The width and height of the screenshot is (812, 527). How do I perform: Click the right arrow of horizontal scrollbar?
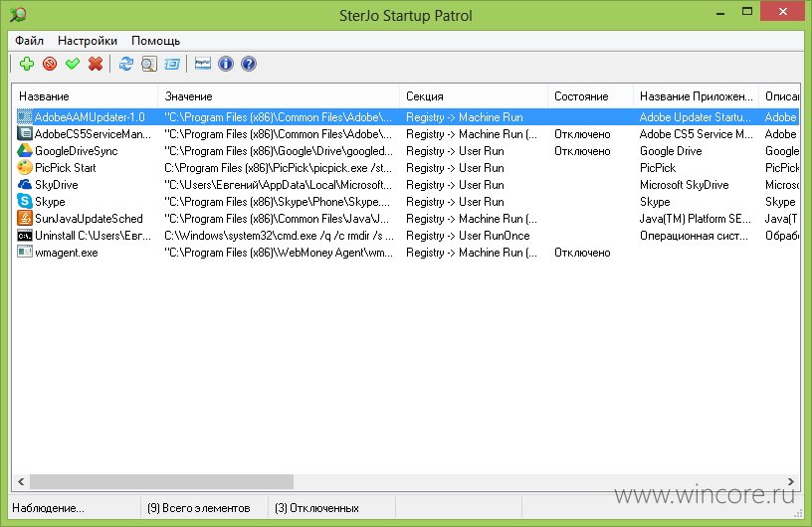coord(791,482)
